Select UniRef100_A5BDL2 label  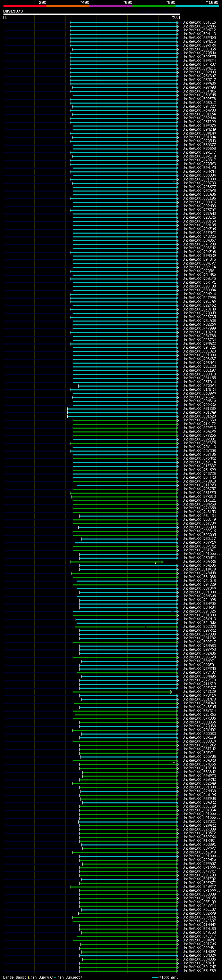(x=199, y=103)
